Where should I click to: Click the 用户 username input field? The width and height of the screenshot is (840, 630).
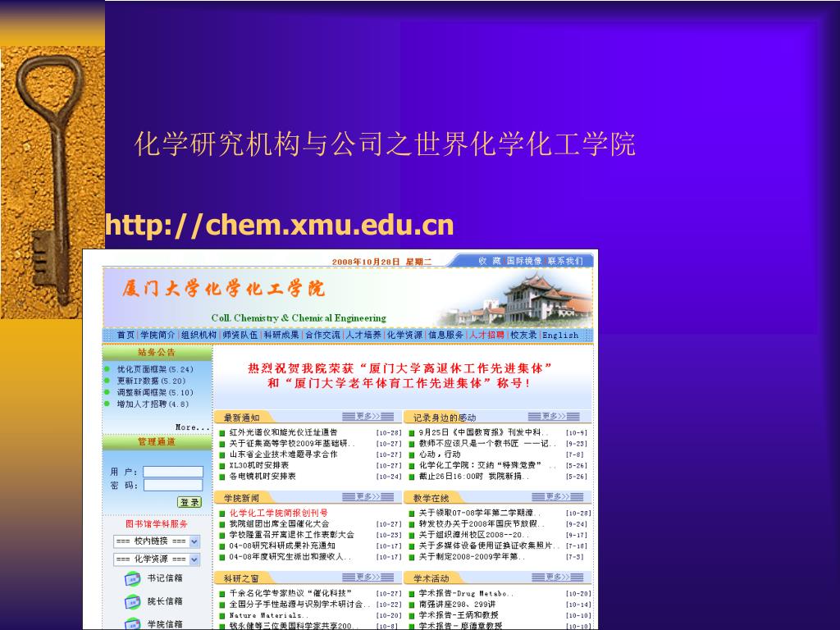[173, 472]
